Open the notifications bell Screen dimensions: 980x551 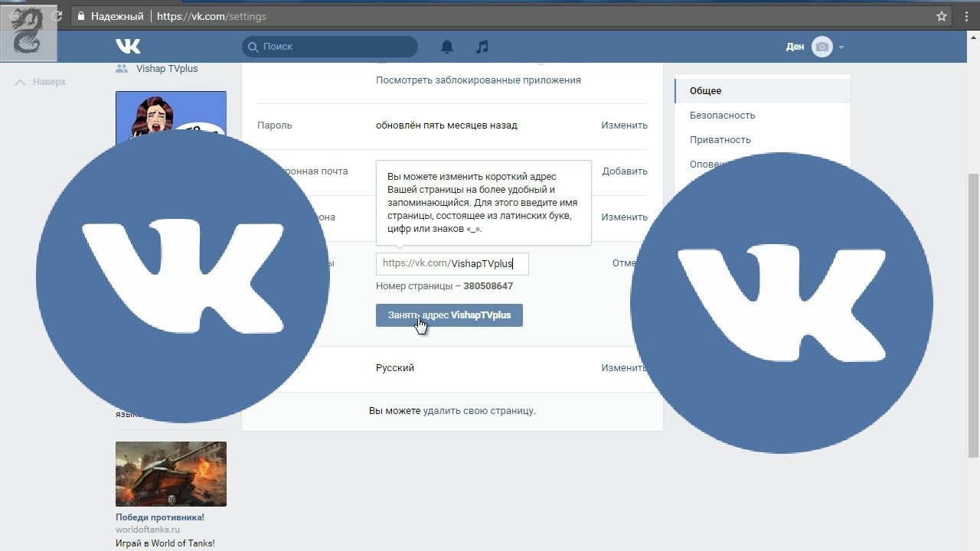pyautogui.click(x=447, y=47)
